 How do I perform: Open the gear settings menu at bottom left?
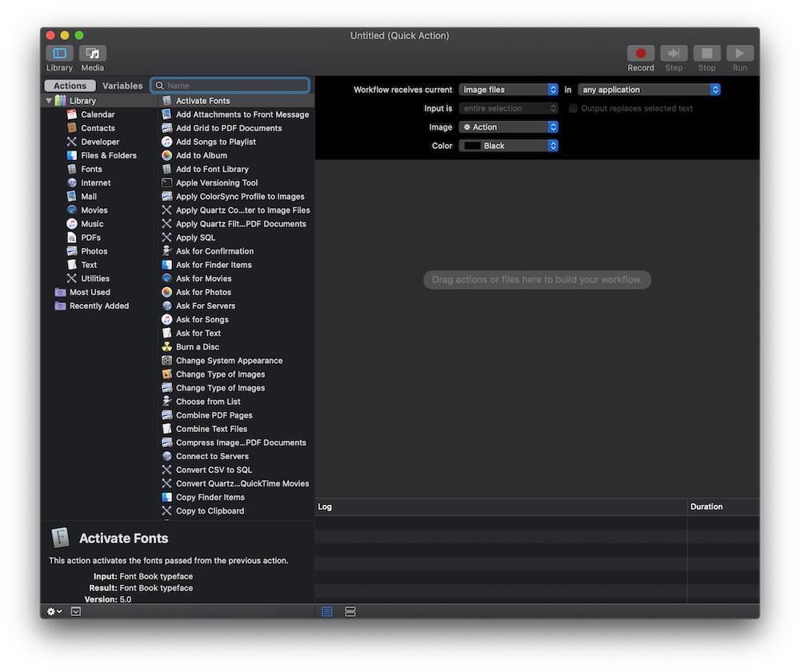pyautogui.click(x=54, y=611)
